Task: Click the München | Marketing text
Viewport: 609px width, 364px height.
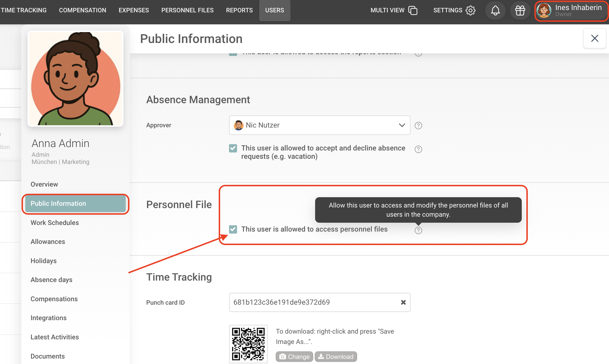Action: point(61,162)
